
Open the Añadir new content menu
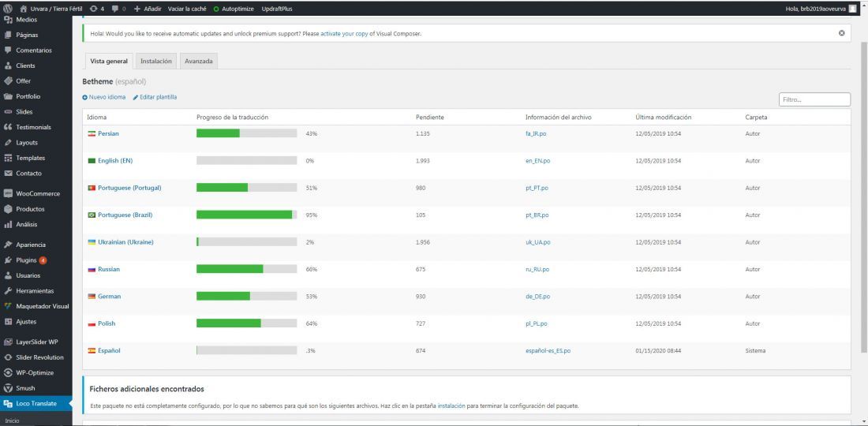(148, 9)
